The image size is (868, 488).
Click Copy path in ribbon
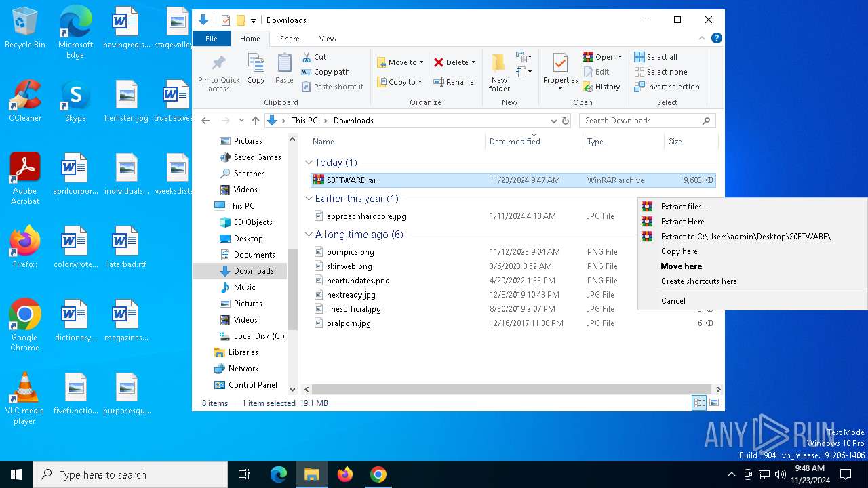point(325,72)
